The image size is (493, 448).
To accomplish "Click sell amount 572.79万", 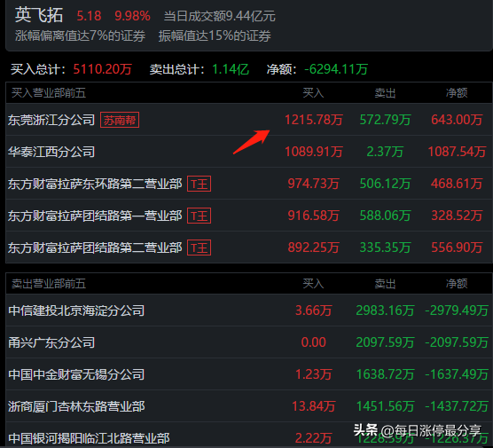I will point(385,120).
